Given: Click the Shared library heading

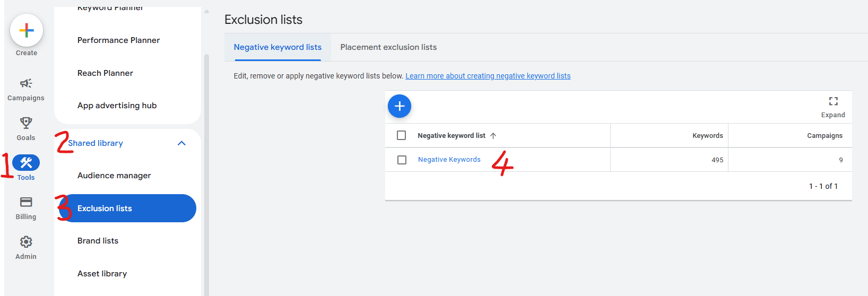Looking at the screenshot, I should [96, 143].
